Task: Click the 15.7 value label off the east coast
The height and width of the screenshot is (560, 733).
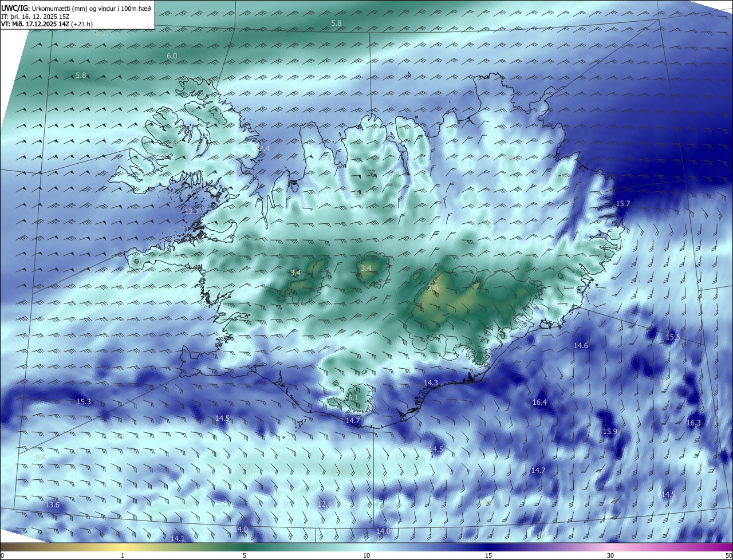Action: point(623,203)
